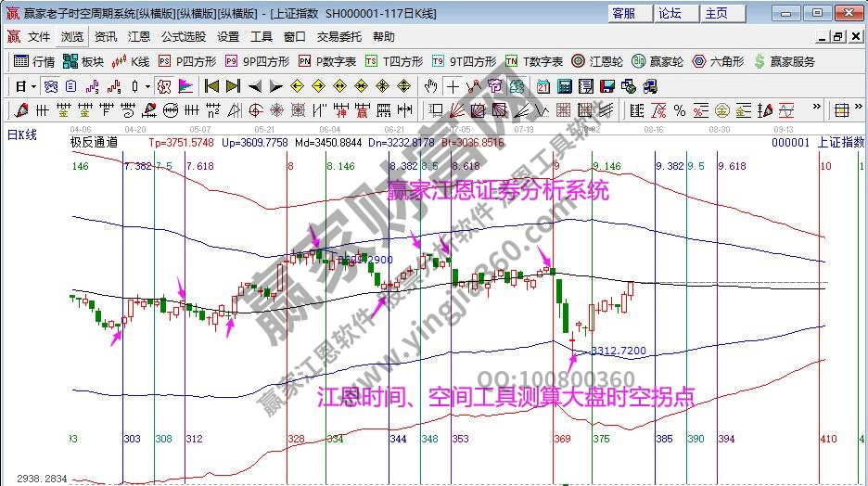Open the 公式选股 menu

(182, 37)
